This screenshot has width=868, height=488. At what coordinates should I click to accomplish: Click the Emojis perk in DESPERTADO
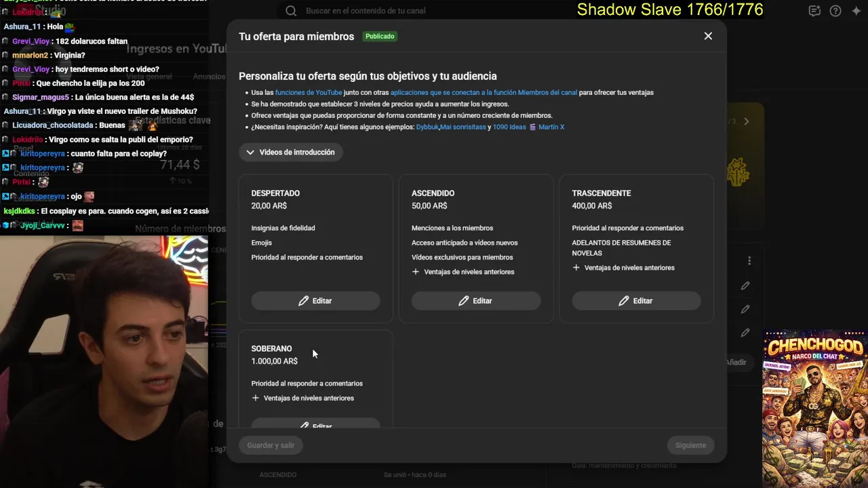pos(262,243)
